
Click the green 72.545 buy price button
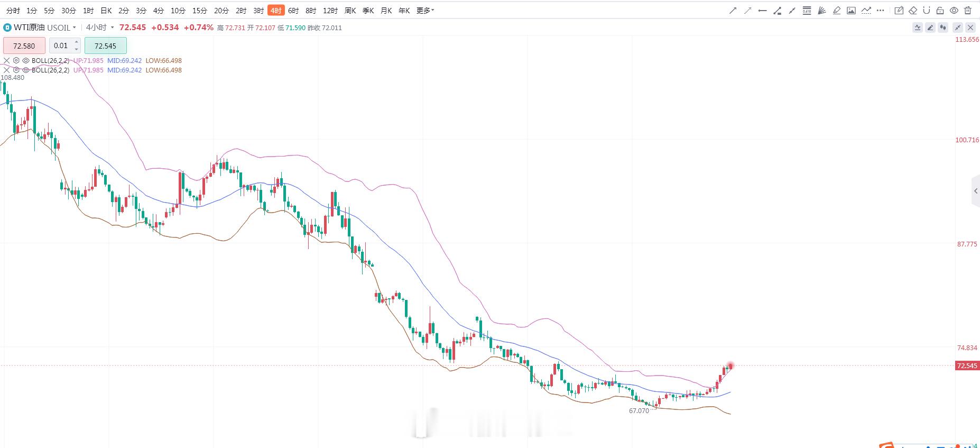point(106,45)
